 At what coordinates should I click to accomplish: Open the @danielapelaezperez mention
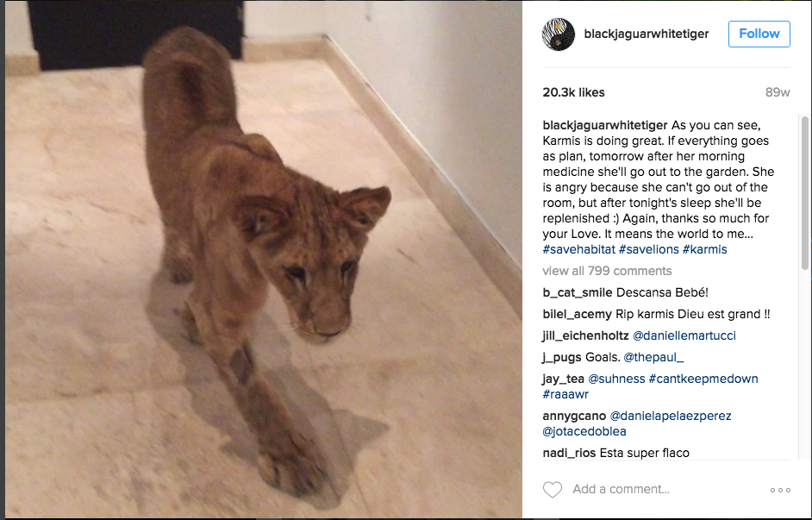pyautogui.click(x=671, y=416)
